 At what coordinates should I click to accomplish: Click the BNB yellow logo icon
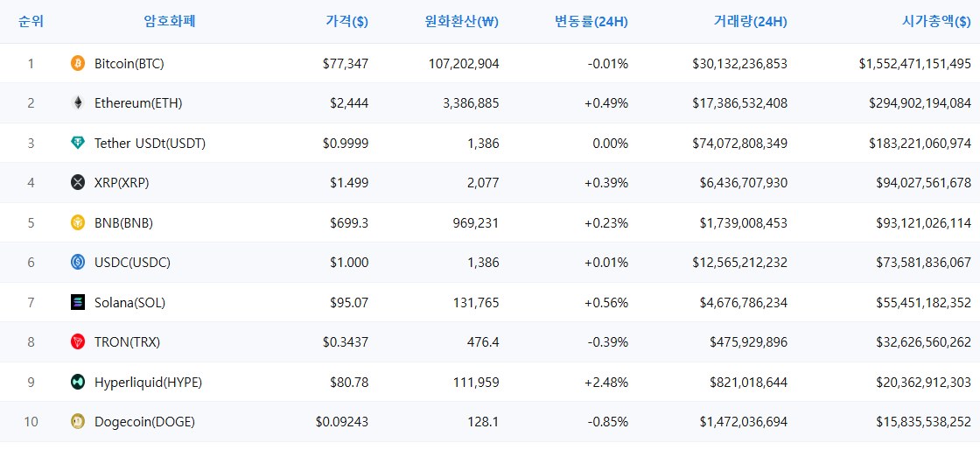(78, 222)
